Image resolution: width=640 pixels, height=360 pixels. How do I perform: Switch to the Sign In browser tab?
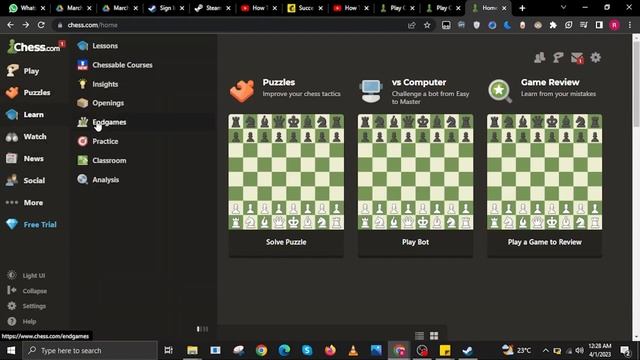coord(167,8)
